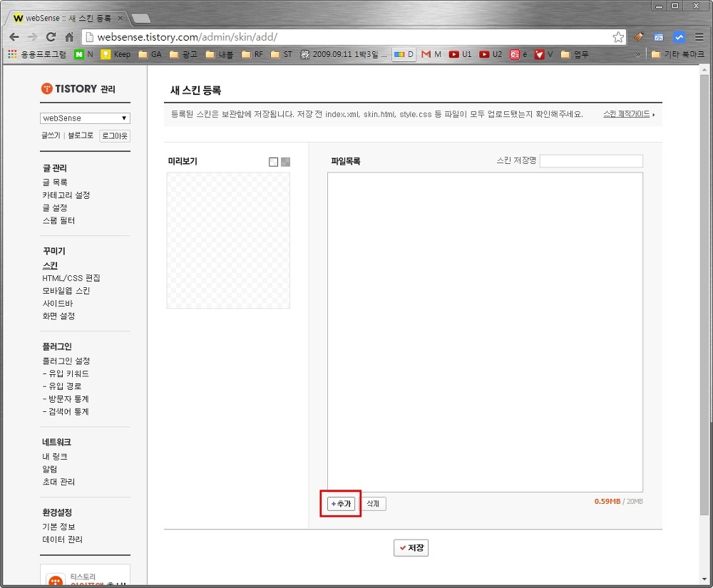Viewport: 713px width, 588px height.
Task: Click the browser forward arrow
Action: (x=32, y=37)
